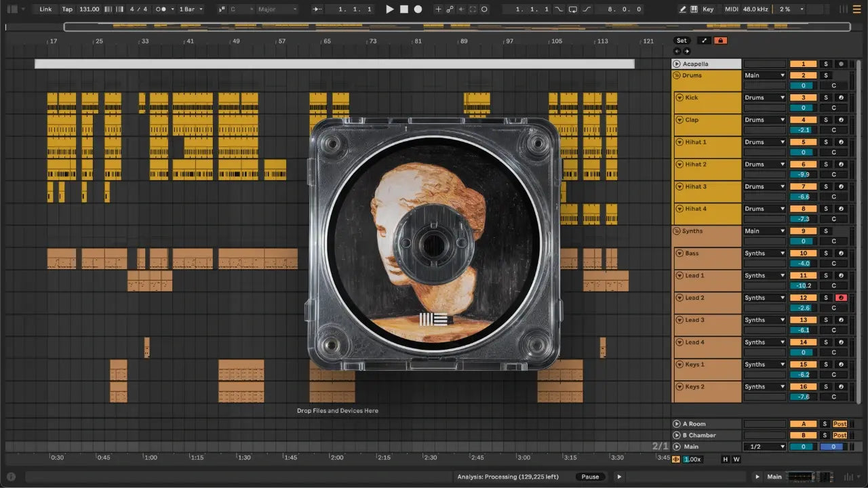Image resolution: width=868 pixels, height=488 pixels.
Task: Pause the analysis processing
Action: 590,476
